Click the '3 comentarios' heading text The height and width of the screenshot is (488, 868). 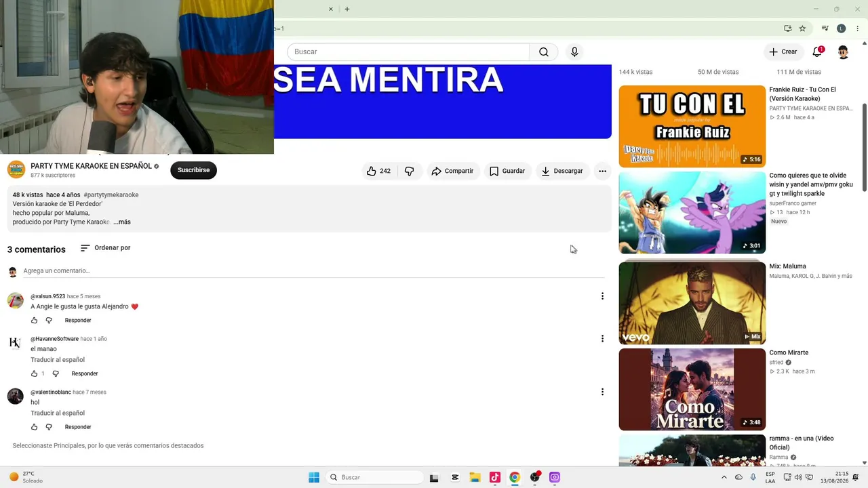click(x=37, y=249)
